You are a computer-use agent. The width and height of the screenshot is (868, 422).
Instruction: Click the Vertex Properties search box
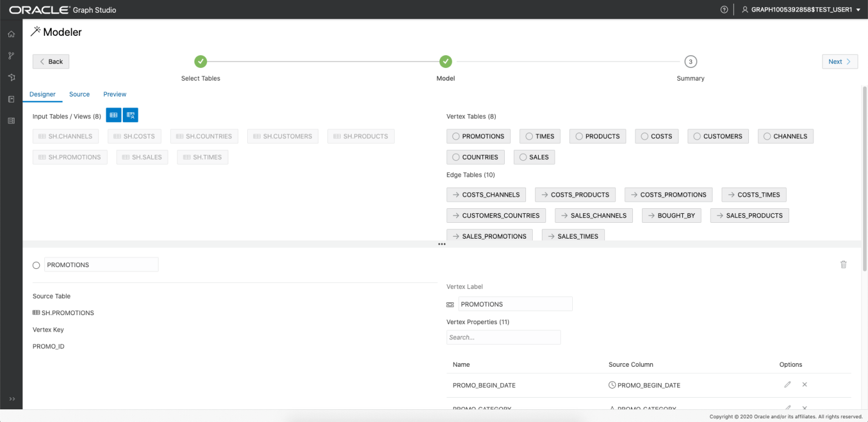[504, 337]
